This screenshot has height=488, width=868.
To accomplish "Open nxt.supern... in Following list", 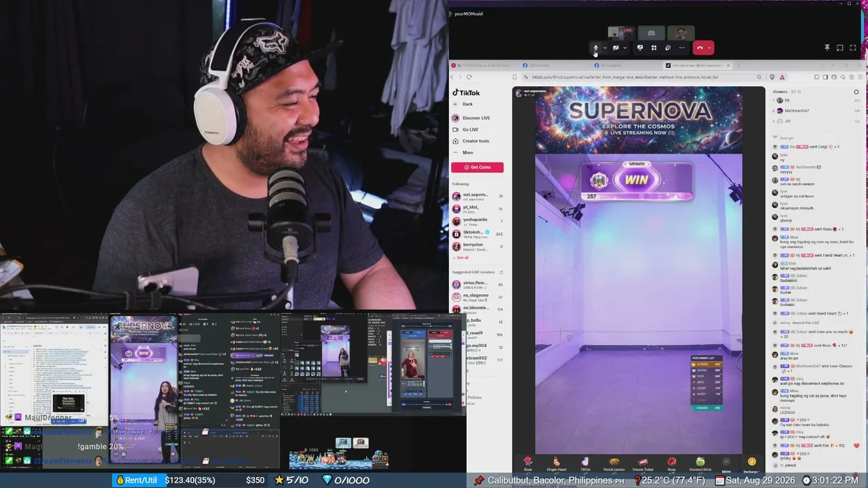I will [x=477, y=196].
